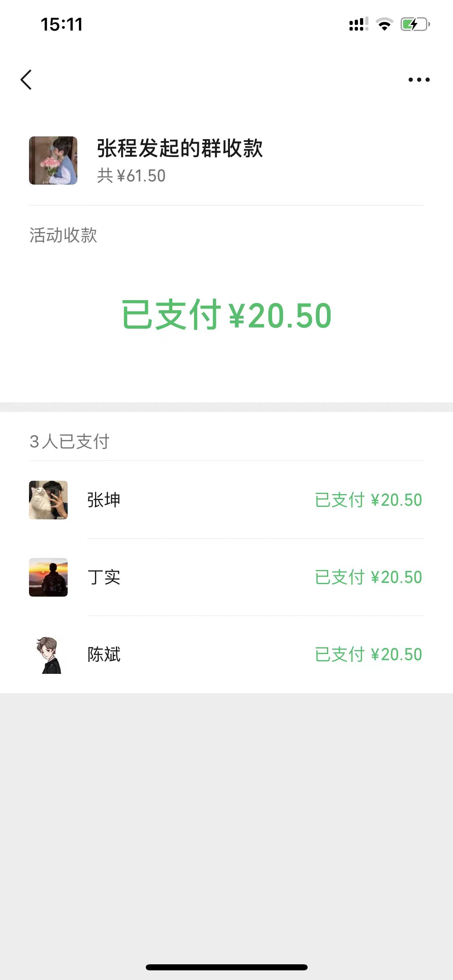Select the name 丁实 in payer list
This screenshot has width=453, height=980.
(104, 577)
